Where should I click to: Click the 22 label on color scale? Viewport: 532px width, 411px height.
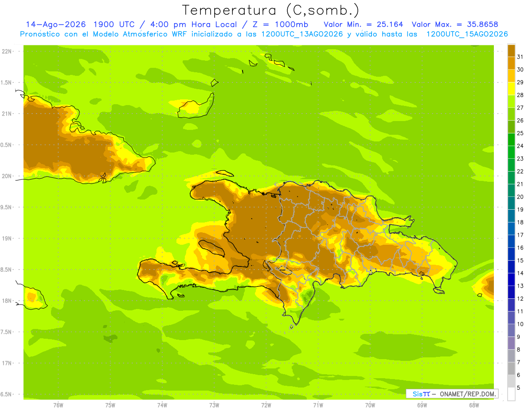[520, 172]
